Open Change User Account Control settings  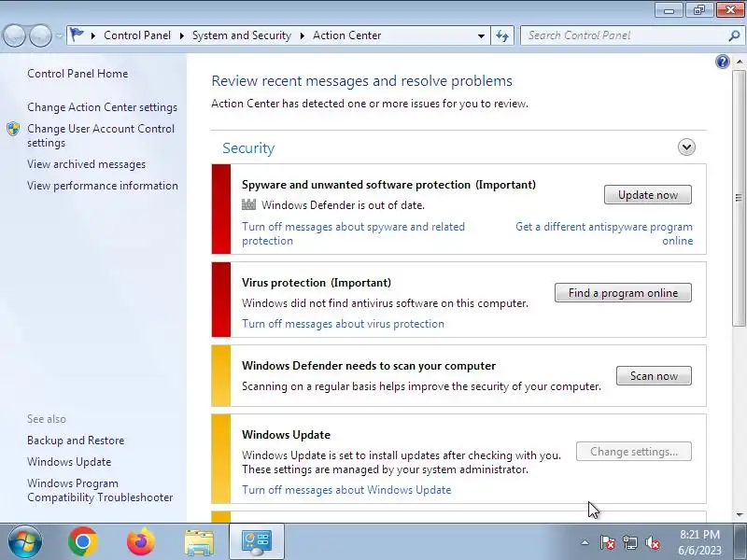(101, 135)
